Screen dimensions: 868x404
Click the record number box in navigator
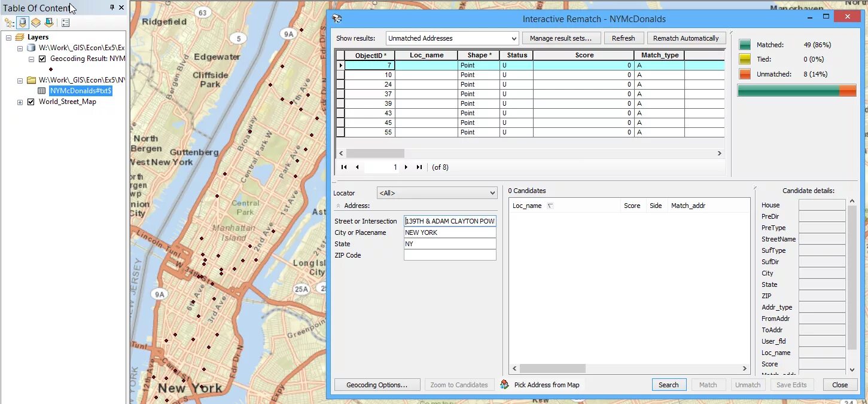pos(381,167)
